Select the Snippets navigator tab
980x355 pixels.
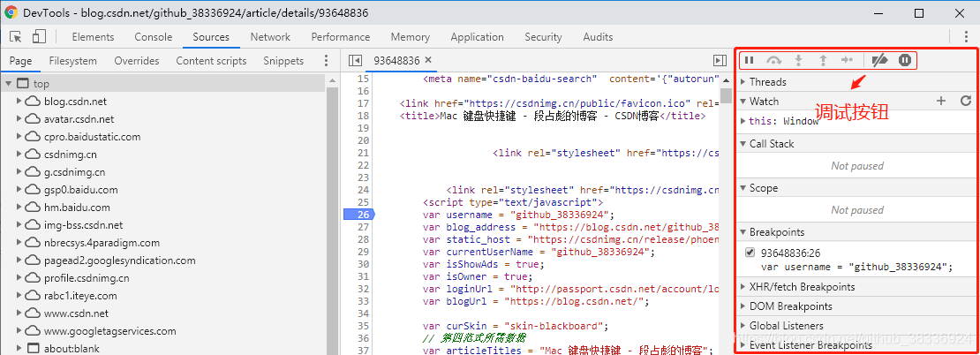click(x=283, y=61)
